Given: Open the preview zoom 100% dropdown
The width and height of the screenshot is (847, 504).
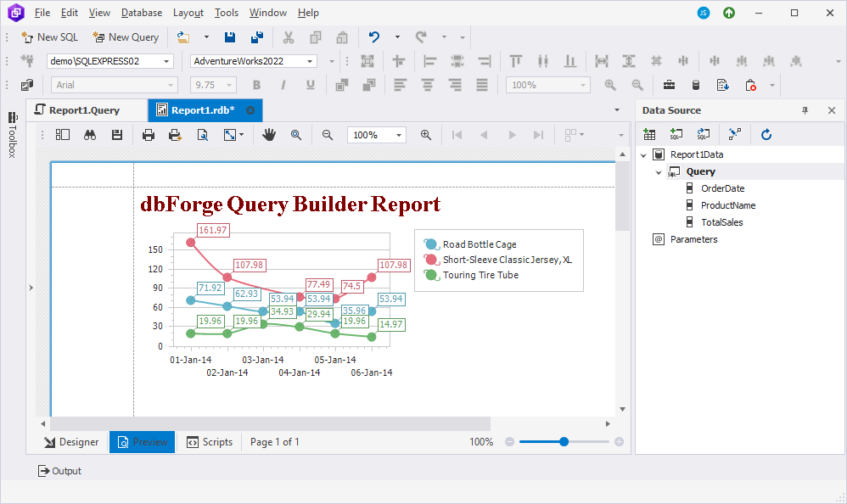Looking at the screenshot, I should (399, 135).
